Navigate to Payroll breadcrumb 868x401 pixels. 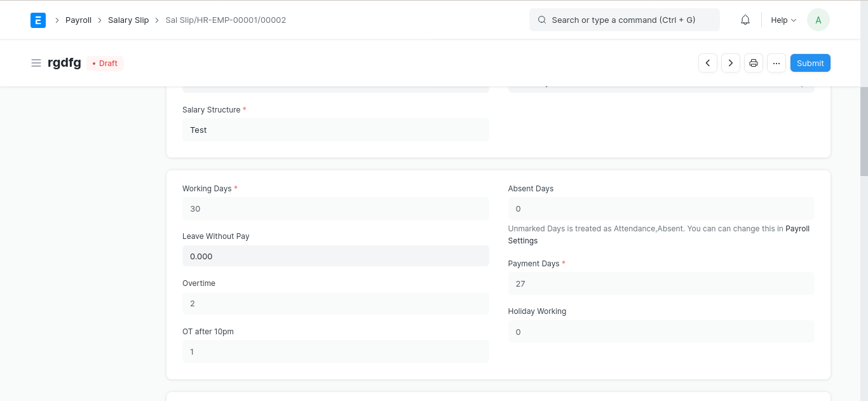tap(79, 20)
